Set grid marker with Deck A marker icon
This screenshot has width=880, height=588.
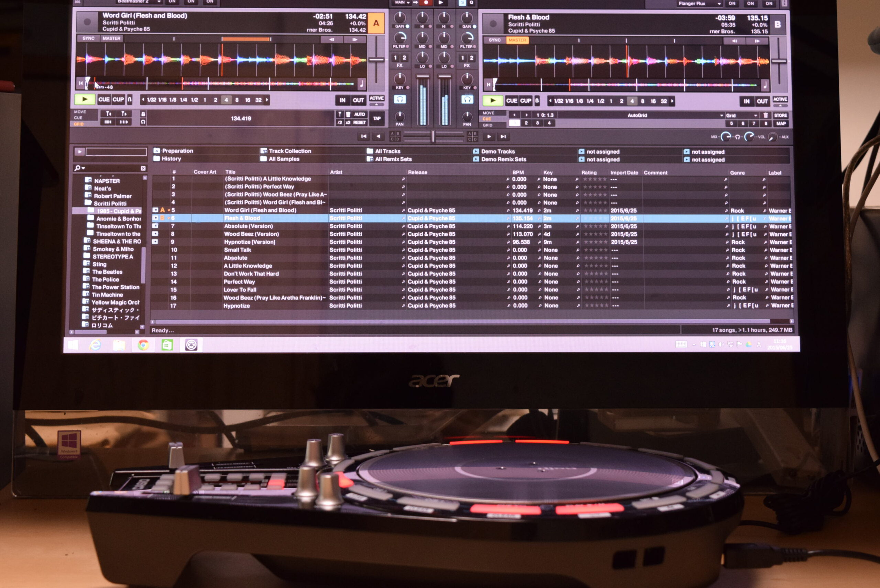tap(340, 114)
